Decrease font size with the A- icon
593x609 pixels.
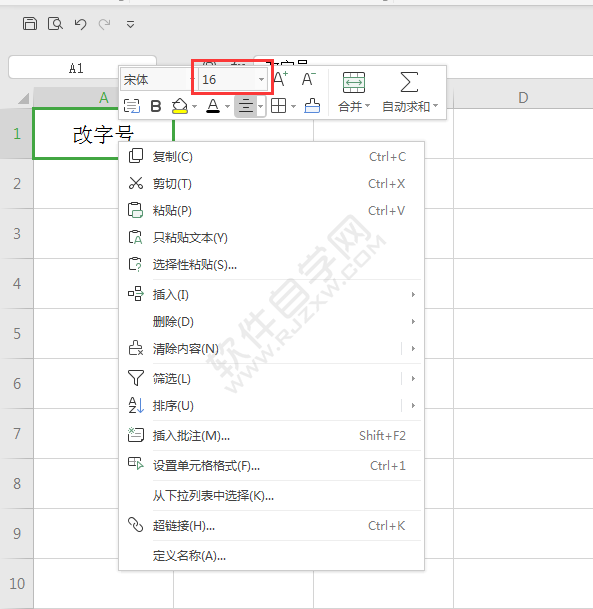click(x=309, y=79)
